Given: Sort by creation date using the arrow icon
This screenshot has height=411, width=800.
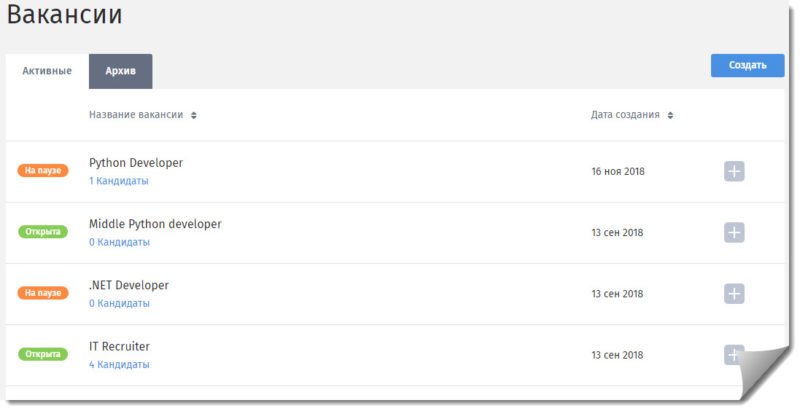Looking at the screenshot, I should point(670,115).
